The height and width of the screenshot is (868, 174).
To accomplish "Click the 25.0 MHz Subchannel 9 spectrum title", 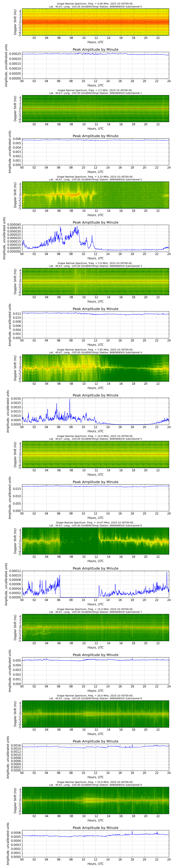I will (x=96, y=783).
